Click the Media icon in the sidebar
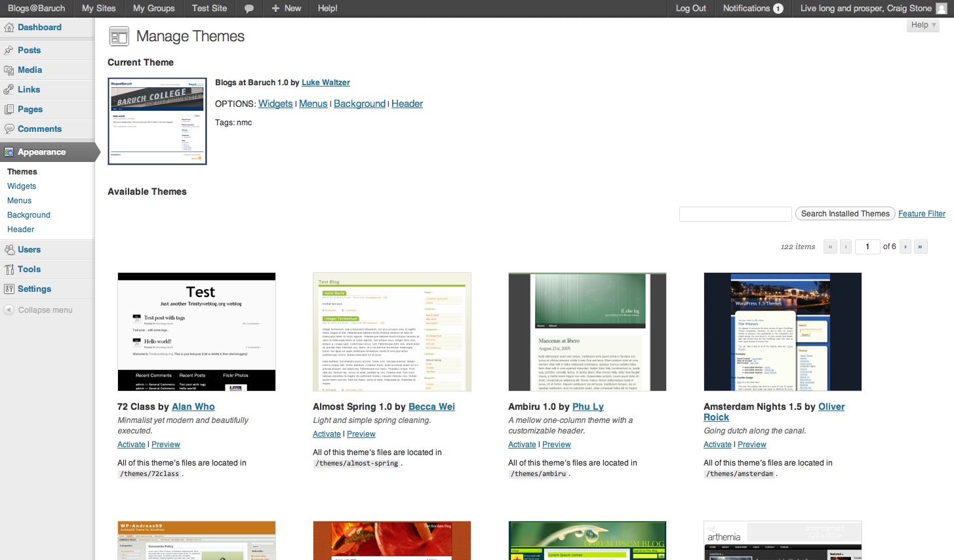 pos(9,70)
